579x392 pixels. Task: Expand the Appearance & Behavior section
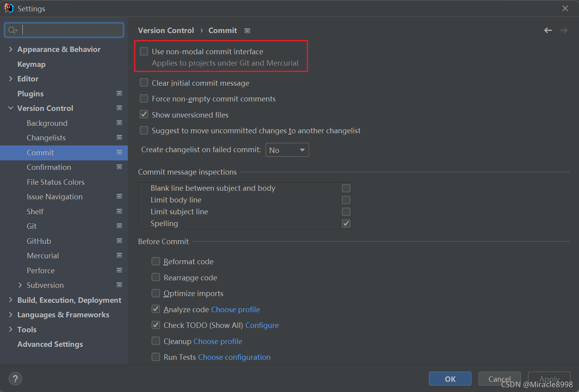point(11,49)
